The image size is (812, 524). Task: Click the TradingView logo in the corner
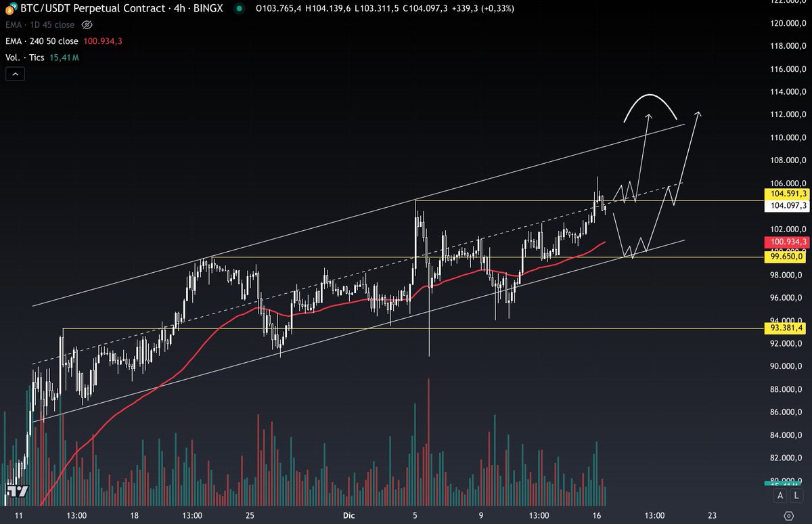pyautogui.click(x=18, y=492)
